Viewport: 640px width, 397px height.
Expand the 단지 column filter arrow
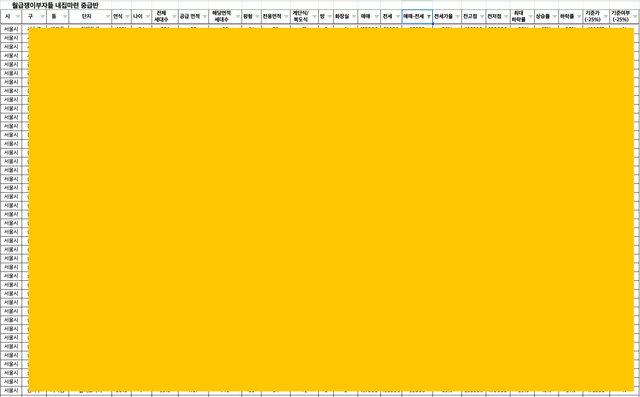pos(108,17)
